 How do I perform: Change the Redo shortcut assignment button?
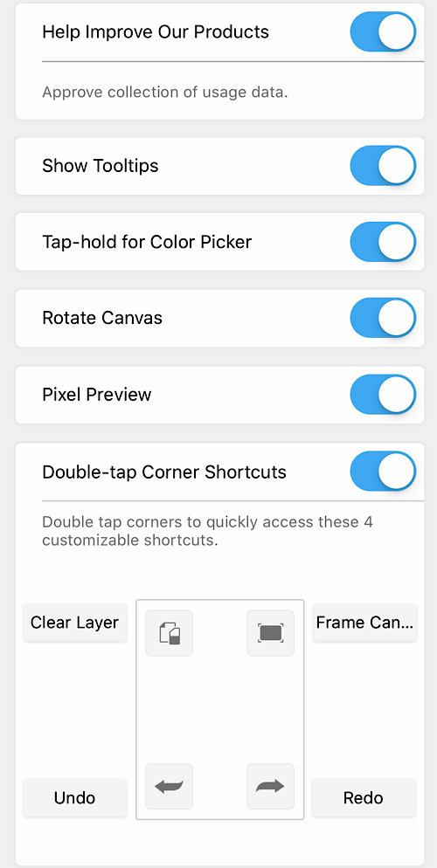click(364, 797)
